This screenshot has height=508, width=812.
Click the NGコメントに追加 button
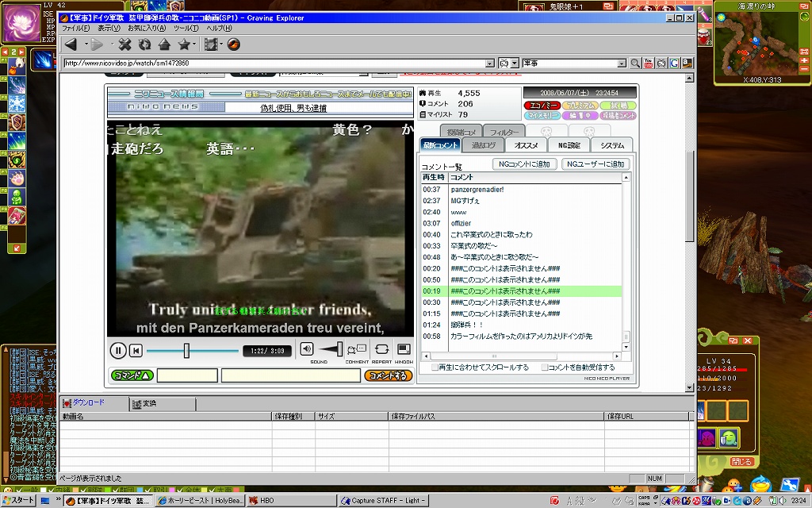[524, 164]
